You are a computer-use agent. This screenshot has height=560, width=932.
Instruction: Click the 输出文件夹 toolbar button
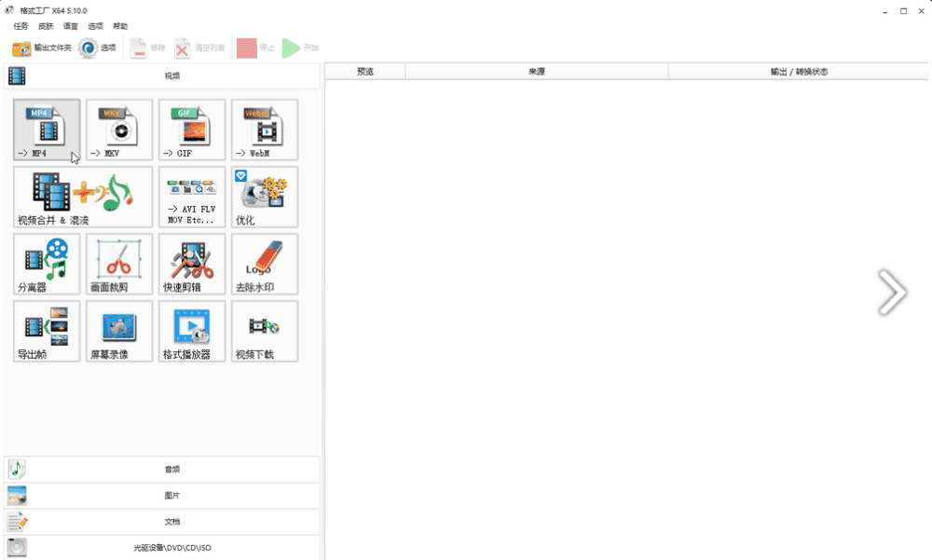click(x=42, y=48)
